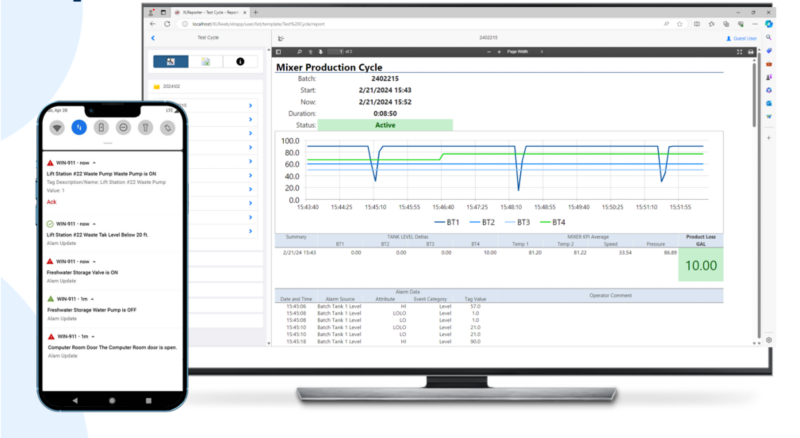Expand the Freshwater Storage Valve notification

point(93,261)
